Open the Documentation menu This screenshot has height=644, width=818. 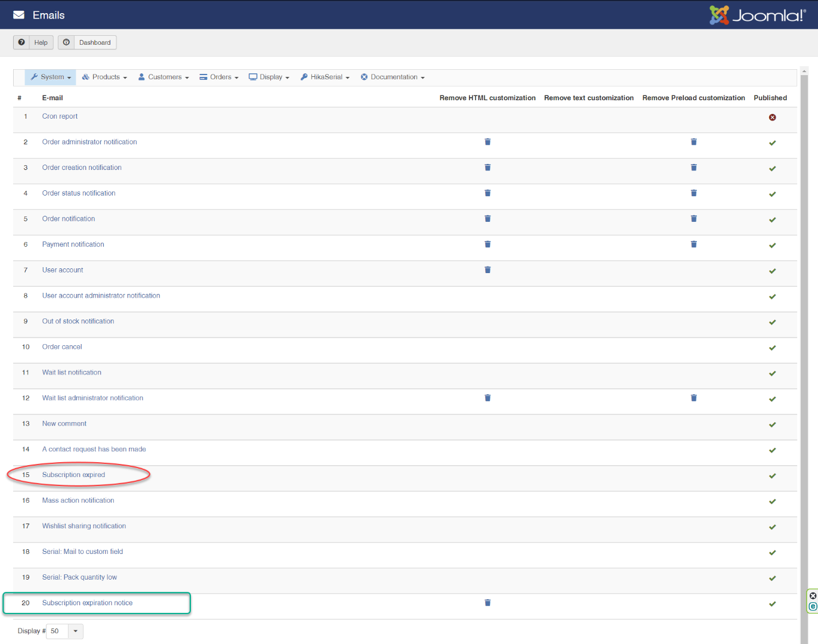(393, 77)
